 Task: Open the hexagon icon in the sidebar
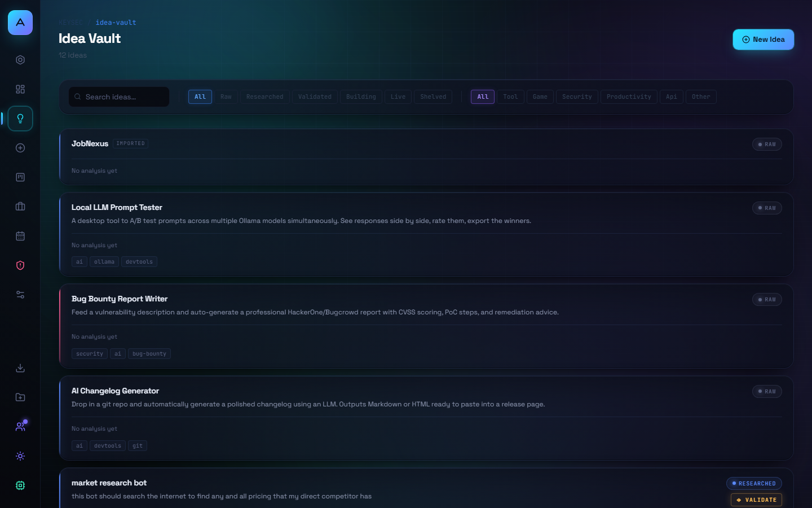(20, 60)
